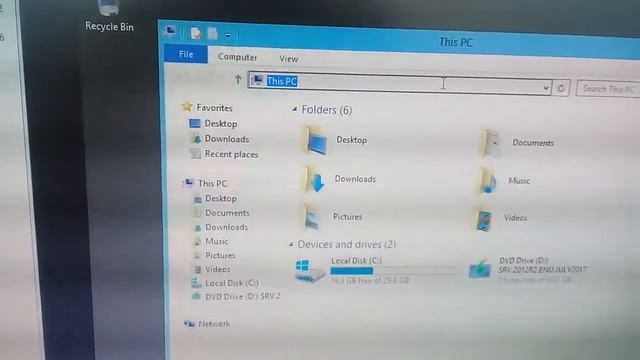Screen dimensions: 640x360
Task: Click the Refresh button beside address bar
Action: (561, 88)
